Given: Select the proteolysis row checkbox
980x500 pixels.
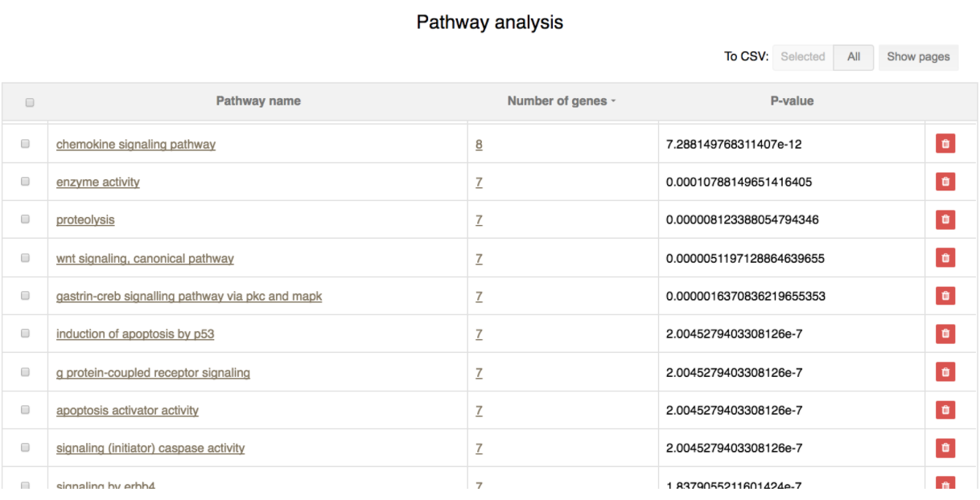Looking at the screenshot, I should pos(25,219).
